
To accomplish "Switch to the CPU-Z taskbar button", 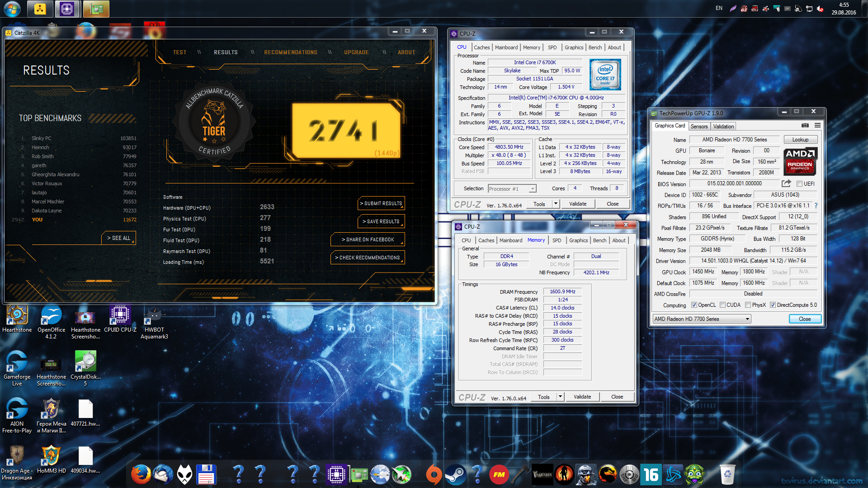I will [x=67, y=9].
